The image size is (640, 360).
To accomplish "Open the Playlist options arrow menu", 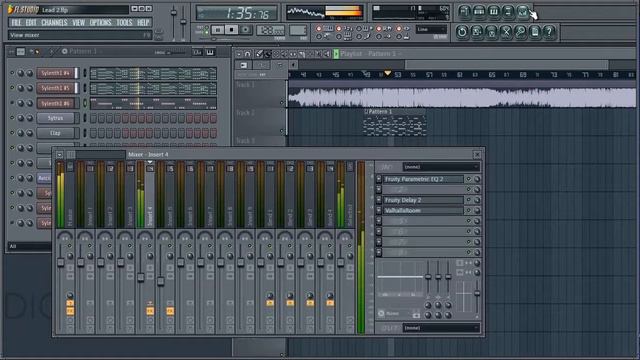I will point(239,54).
